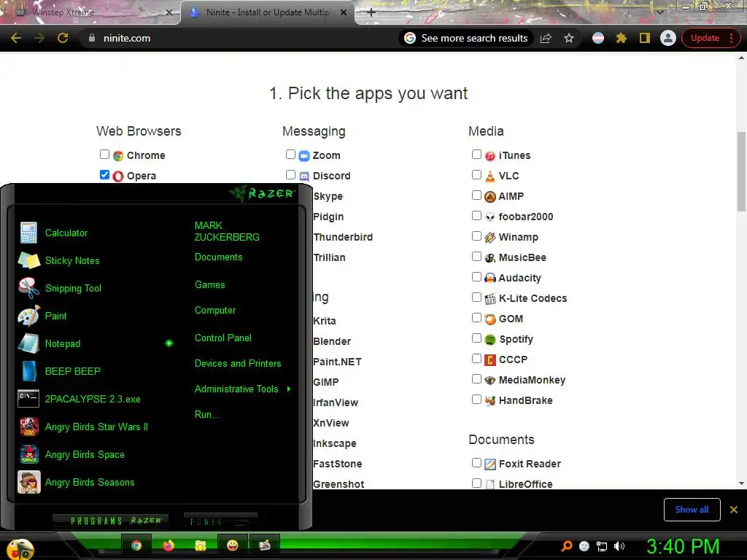Open Chrome's three-dot menu

point(731,38)
